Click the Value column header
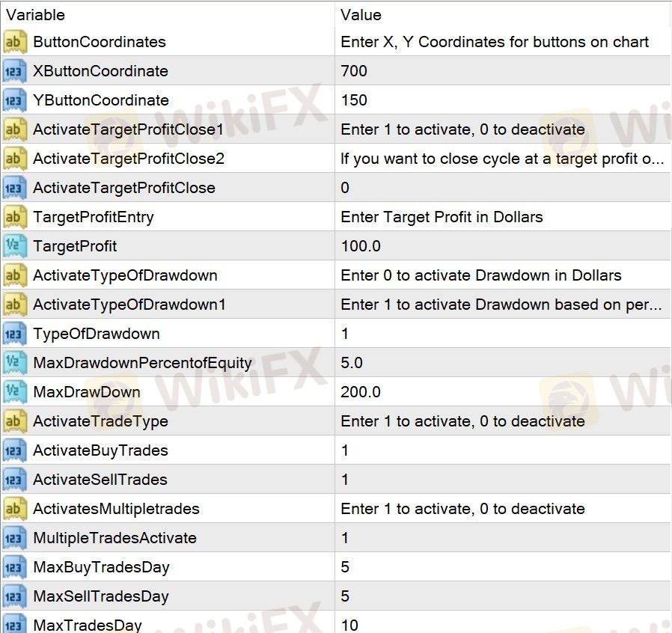 pos(361,15)
